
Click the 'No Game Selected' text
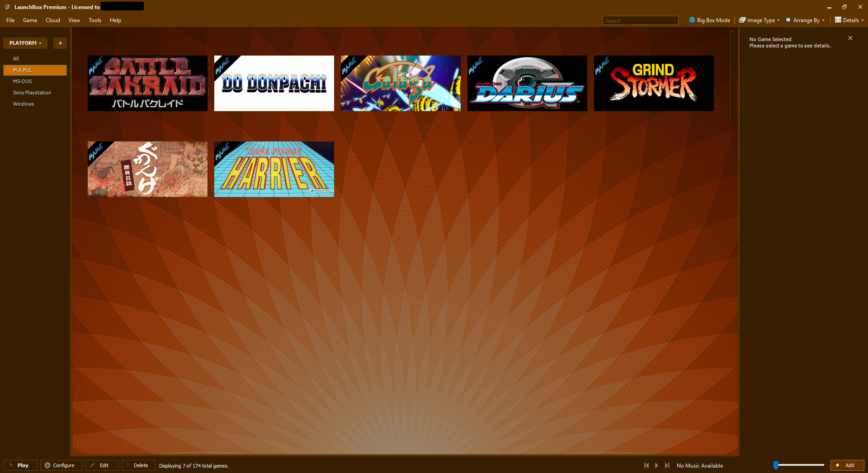[x=770, y=39]
